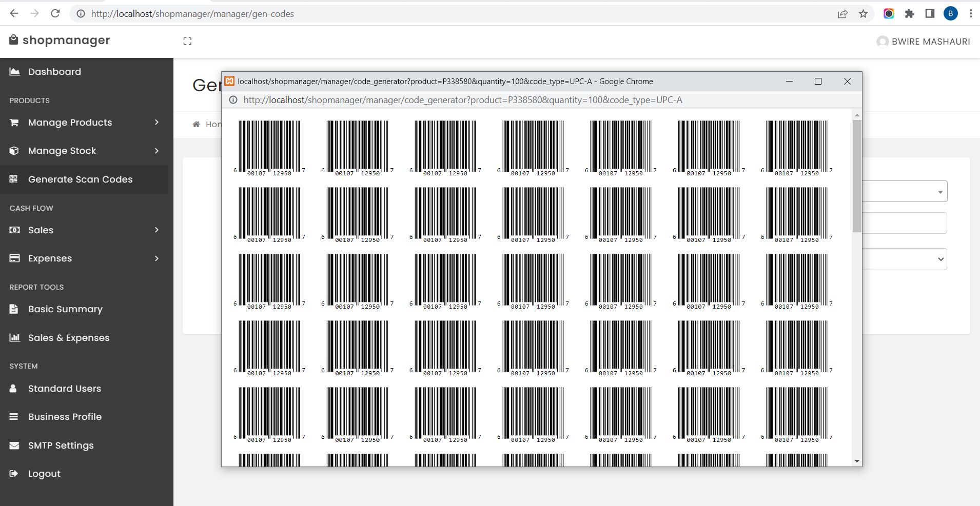Open the Chrome profile B avatar
The height and width of the screenshot is (506, 980).
(950, 14)
